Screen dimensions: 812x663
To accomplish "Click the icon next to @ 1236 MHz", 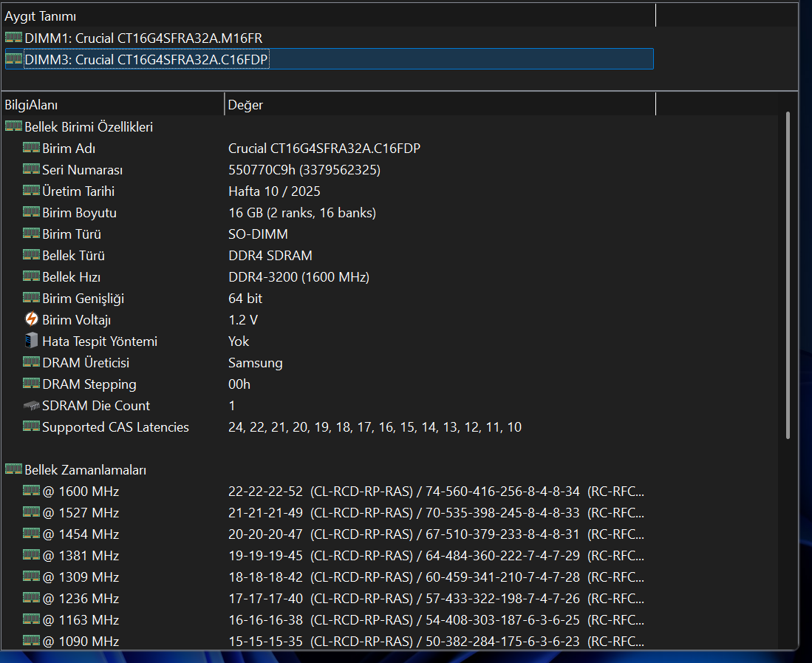I will 31,597.
